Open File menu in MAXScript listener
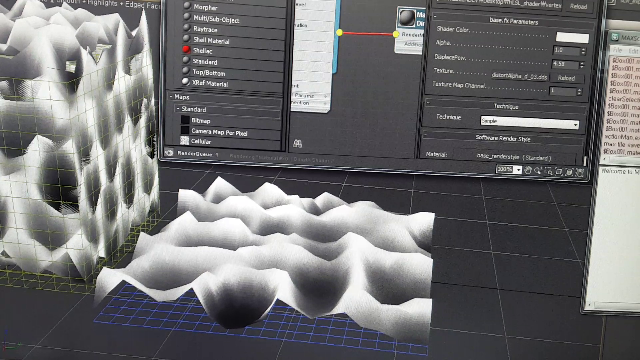This screenshot has width=640, height=360. point(618,51)
